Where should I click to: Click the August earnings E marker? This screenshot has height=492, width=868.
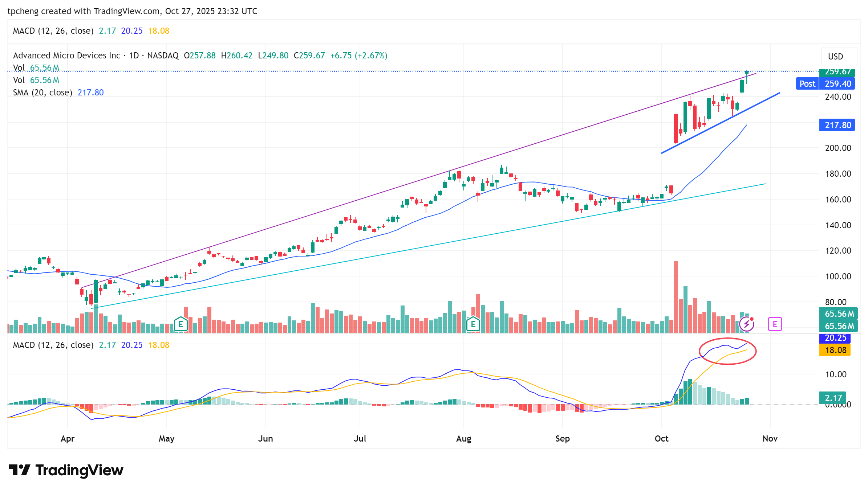[473, 324]
